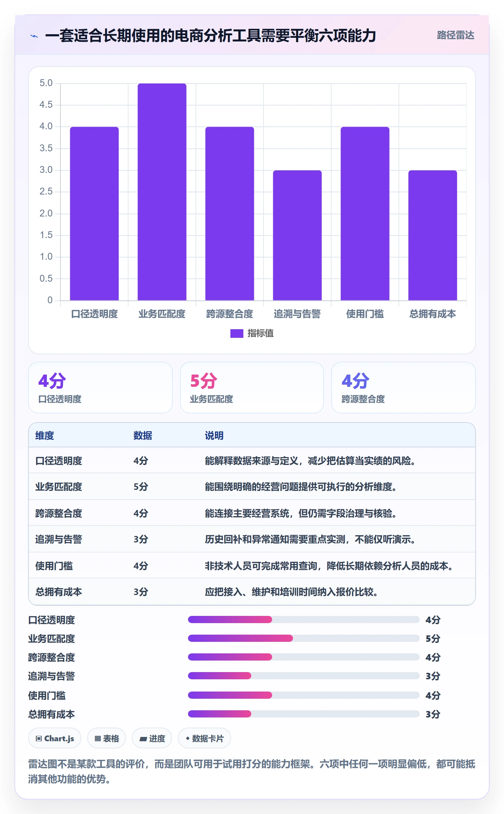Viewport: 504px width, 814px height.
Task: Click the 总拥有成本 x-axis label
Action: tap(433, 314)
